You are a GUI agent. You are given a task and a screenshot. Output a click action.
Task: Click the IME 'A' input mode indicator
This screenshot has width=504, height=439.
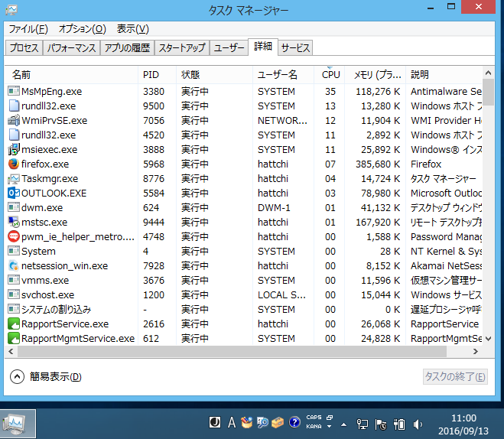click(232, 422)
